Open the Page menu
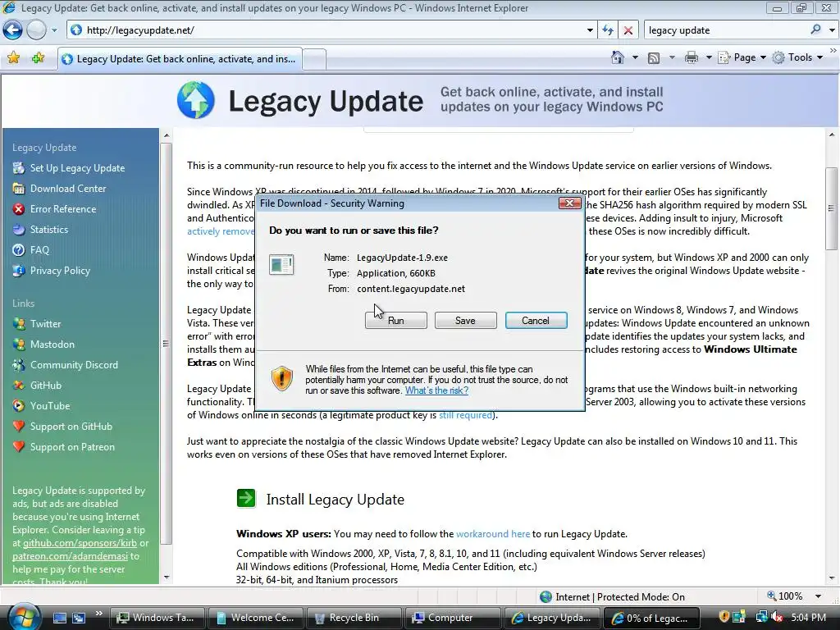The height and width of the screenshot is (630, 840). pos(742,57)
